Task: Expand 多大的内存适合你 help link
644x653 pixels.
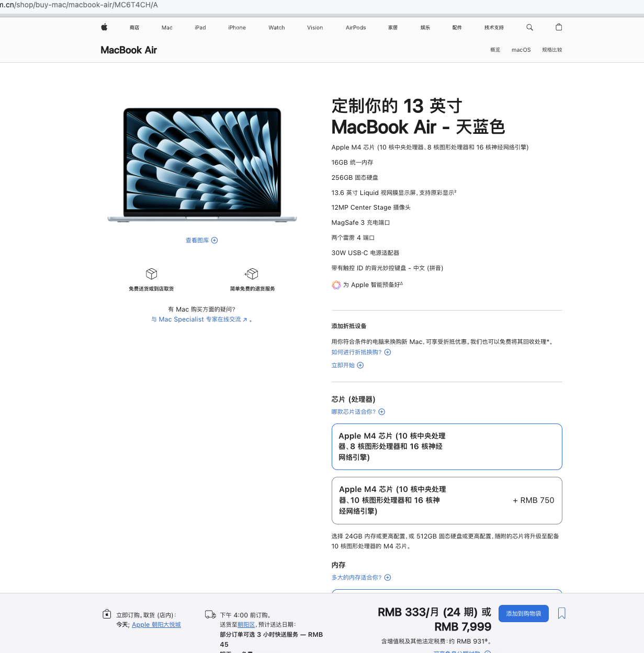Action: point(361,578)
